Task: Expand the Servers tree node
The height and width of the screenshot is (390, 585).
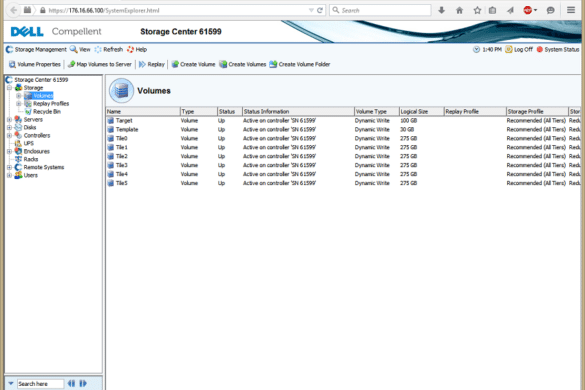Action: tap(9, 119)
